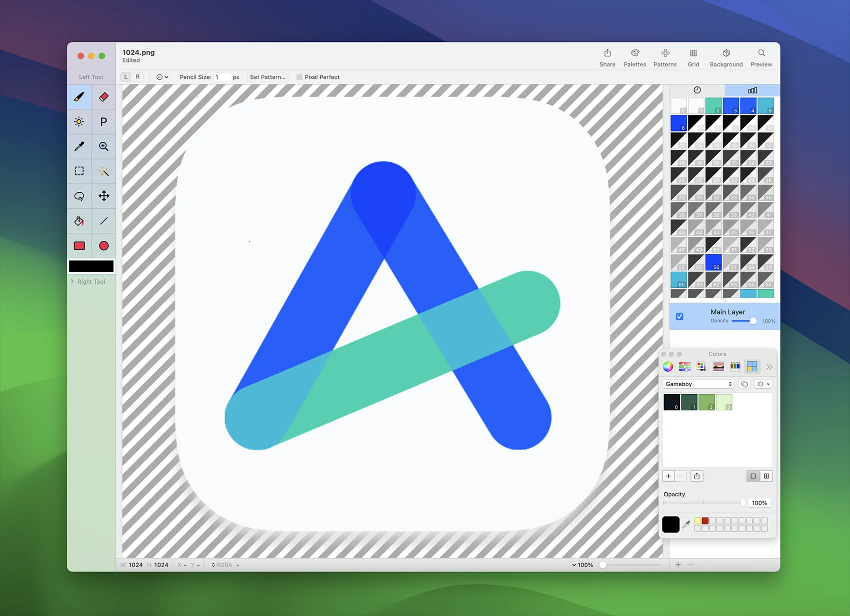Click the Pencil Size input field
This screenshot has width=850, height=616.
pyautogui.click(x=222, y=77)
